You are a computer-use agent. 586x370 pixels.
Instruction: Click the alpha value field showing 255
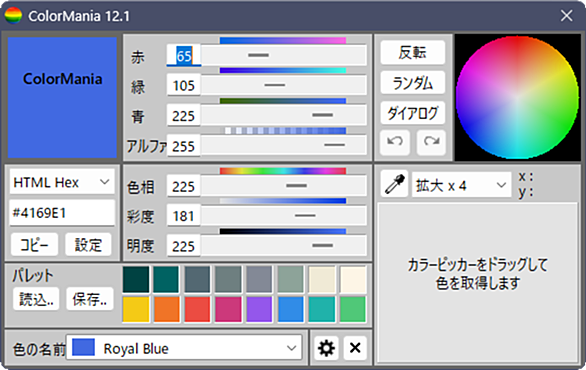(x=183, y=146)
